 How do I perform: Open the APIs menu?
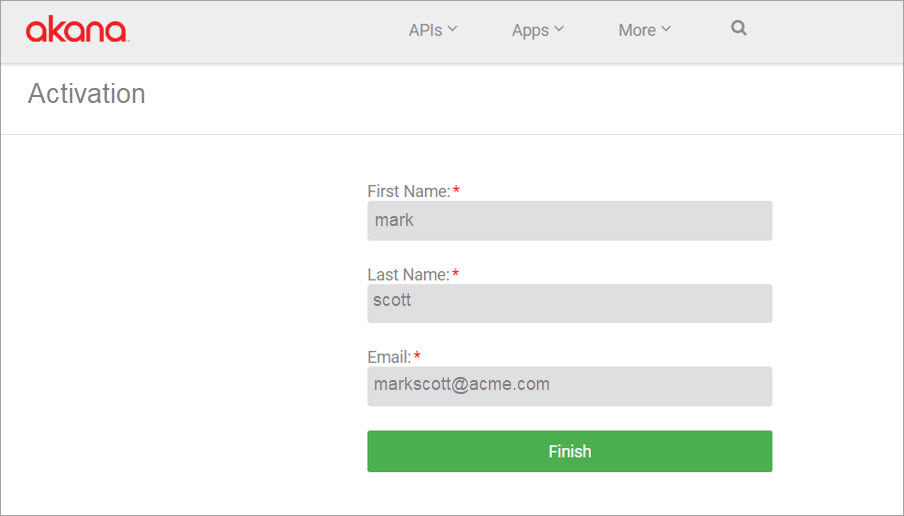[x=433, y=30]
